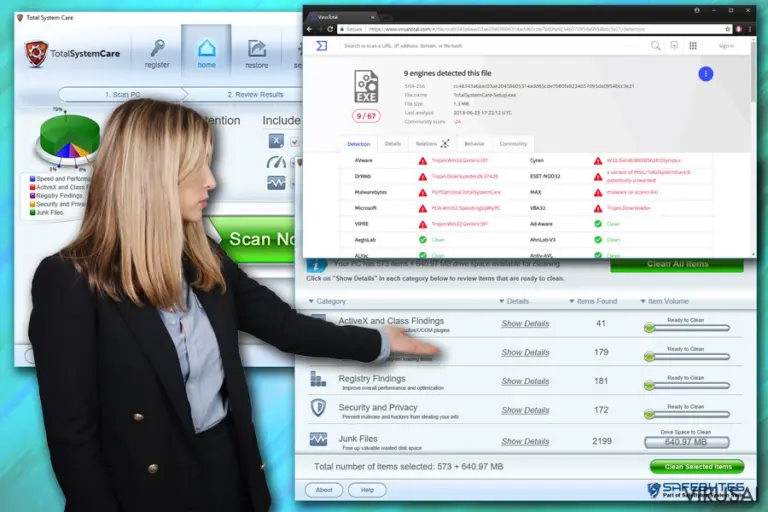This screenshot has height=512, width=768.
Task: Open the apps grid icon on VirusTotal
Action: [x=693, y=46]
